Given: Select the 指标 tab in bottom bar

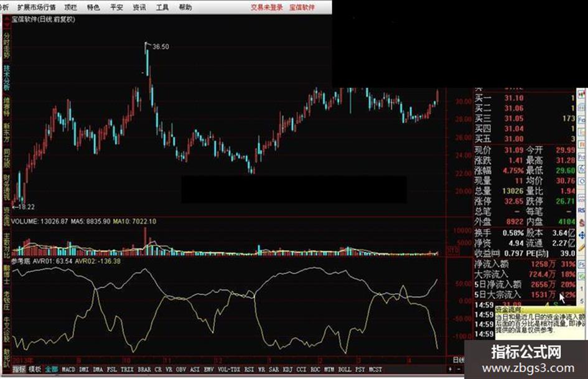Looking at the screenshot, I should (19, 369).
